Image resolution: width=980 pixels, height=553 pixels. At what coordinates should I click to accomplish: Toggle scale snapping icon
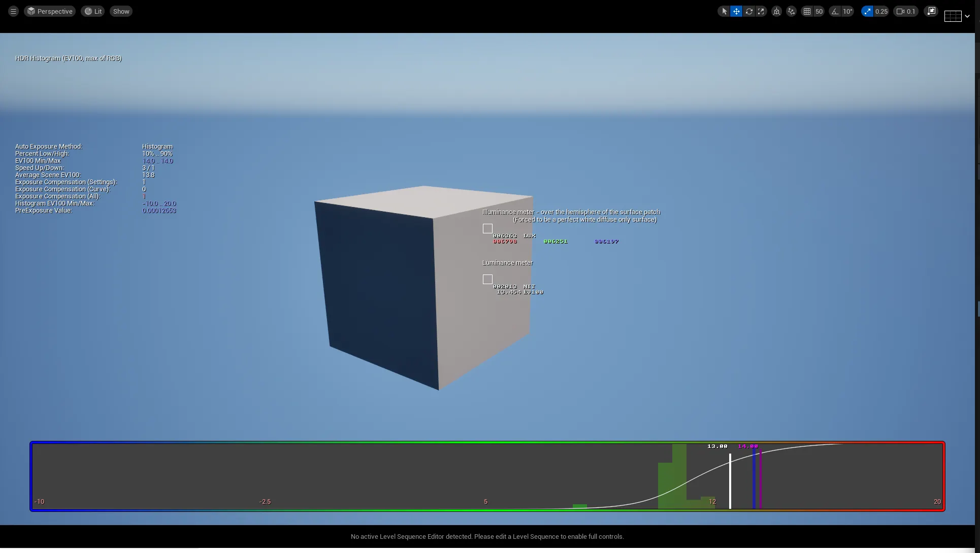pyautogui.click(x=867, y=11)
